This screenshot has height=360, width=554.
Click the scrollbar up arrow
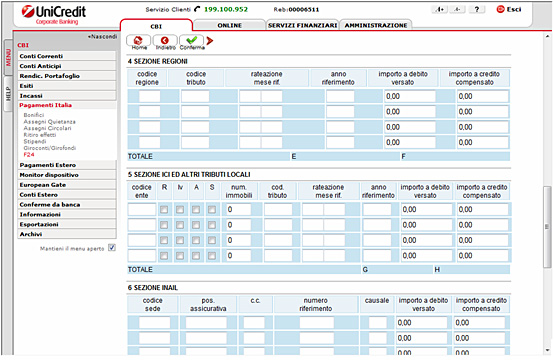coord(547,36)
